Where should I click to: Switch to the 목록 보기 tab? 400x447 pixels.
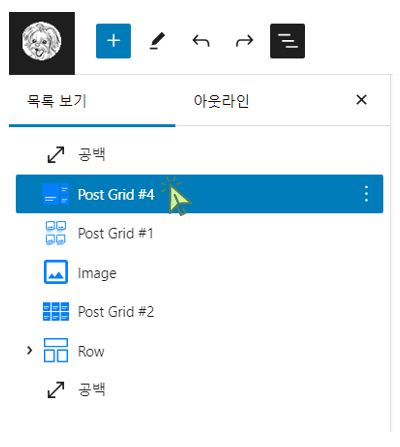[x=57, y=101]
